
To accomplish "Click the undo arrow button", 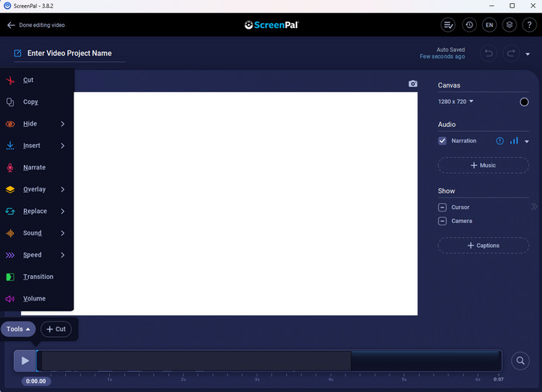I will click(489, 53).
